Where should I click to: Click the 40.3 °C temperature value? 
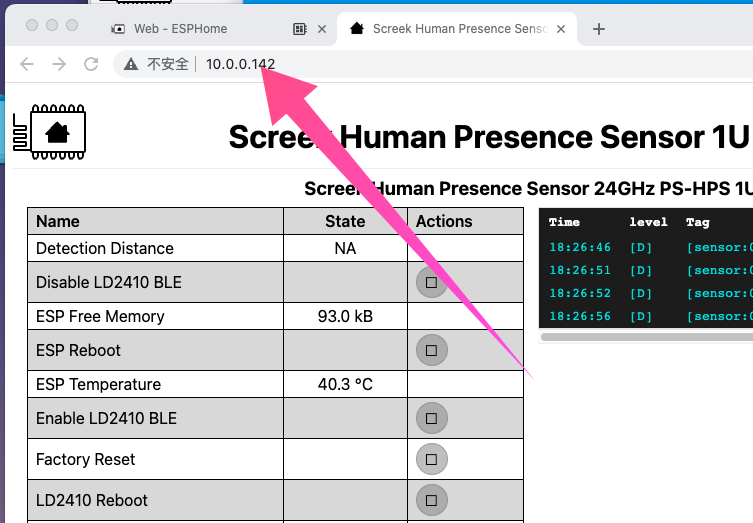point(345,384)
